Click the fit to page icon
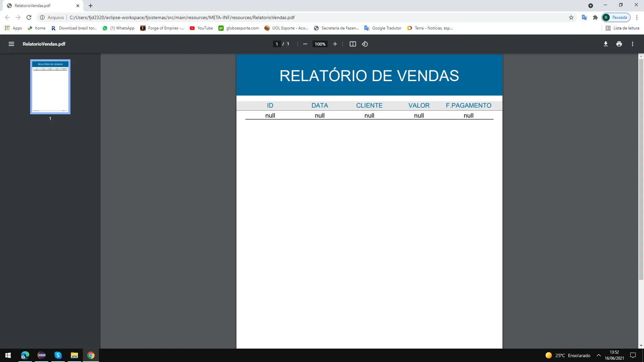This screenshot has height=362, width=644. [353, 44]
